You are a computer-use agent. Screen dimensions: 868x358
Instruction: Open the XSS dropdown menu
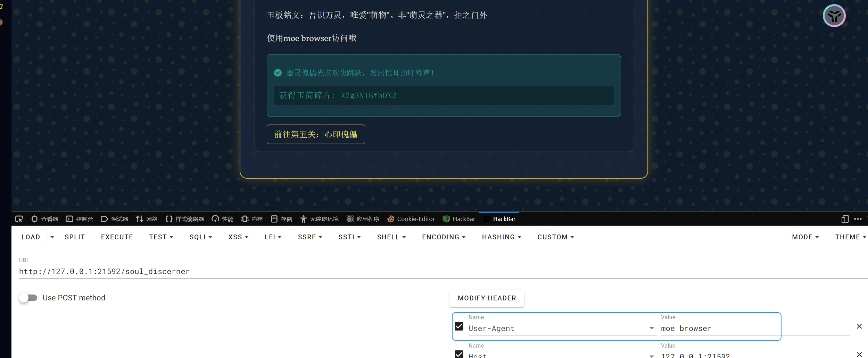coord(238,237)
